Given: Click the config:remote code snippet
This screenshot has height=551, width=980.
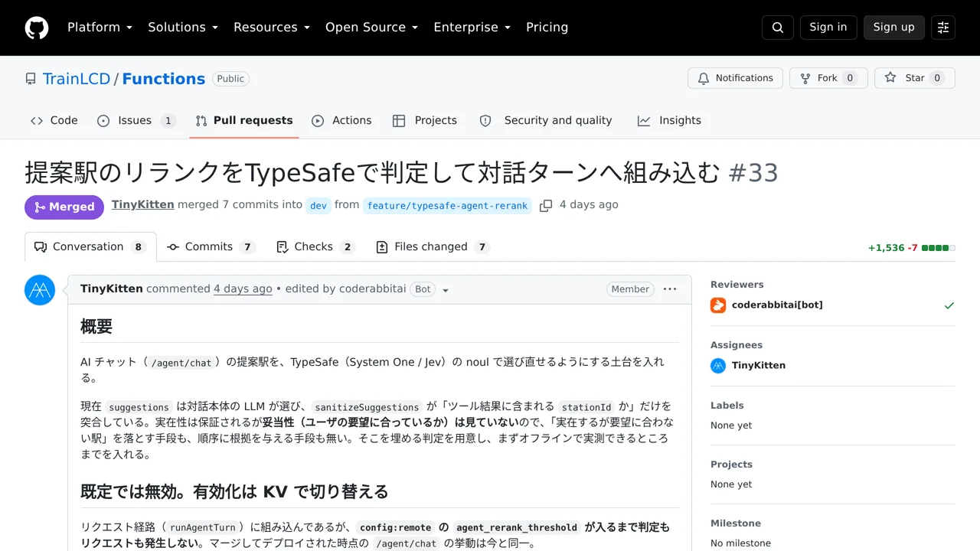Looking at the screenshot, I should (x=395, y=528).
